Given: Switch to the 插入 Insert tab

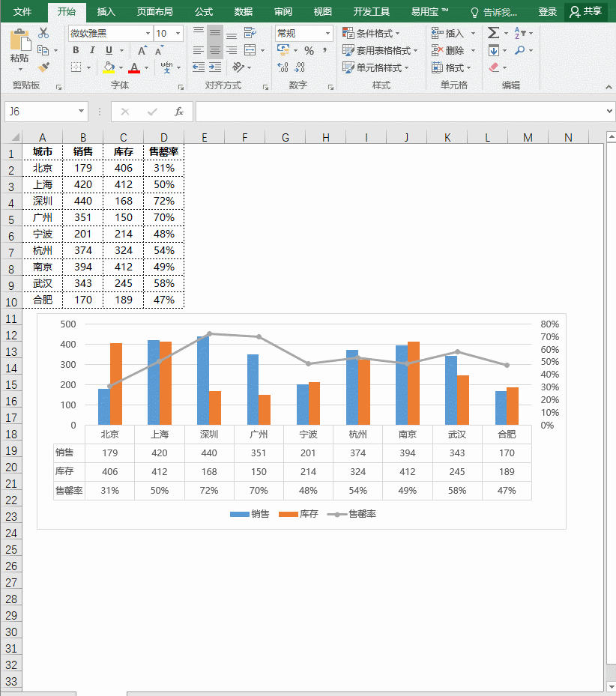Looking at the screenshot, I should click(106, 11).
